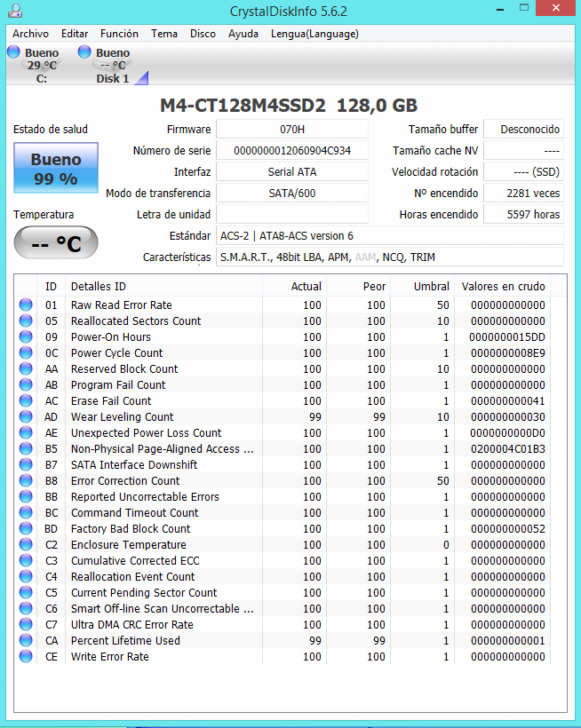Click status orb for Enclosure Temperature
Image resolution: width=581 pixels, height=728 pixels.
(26, 545)
